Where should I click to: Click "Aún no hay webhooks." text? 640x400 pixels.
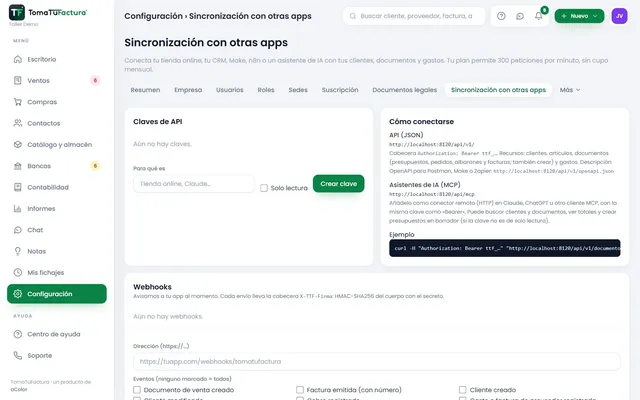(x=168, y=316)
